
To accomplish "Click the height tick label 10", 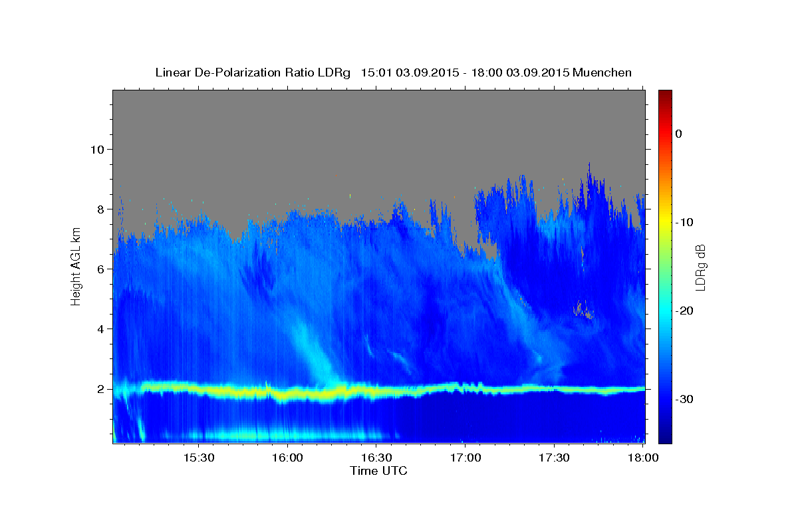I will pos(99,149).
